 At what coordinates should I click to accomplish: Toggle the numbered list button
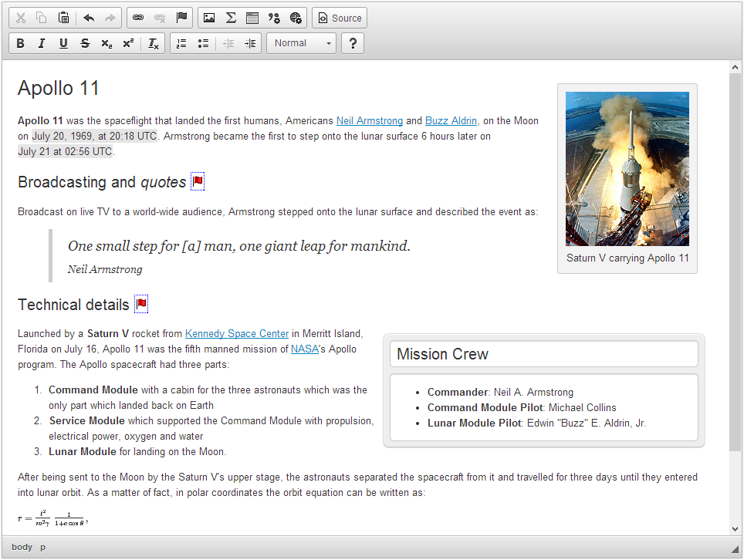coord(181,43)
